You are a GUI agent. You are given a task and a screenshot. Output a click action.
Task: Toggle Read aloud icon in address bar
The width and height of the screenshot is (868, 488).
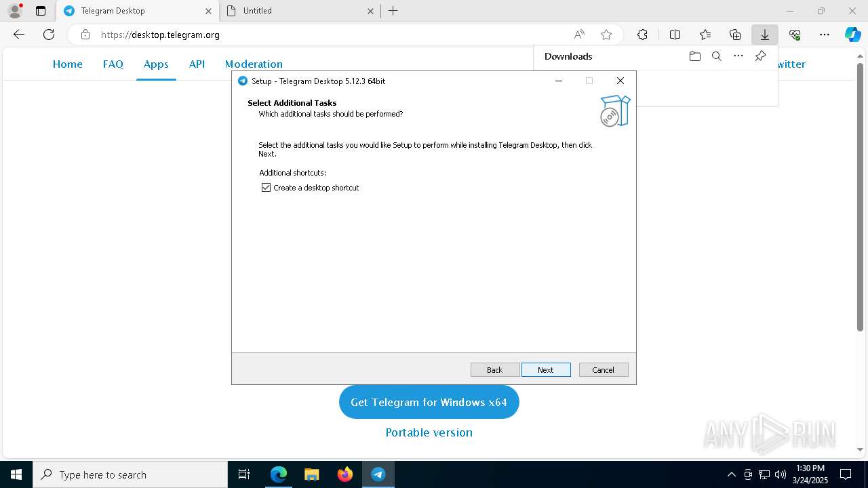coord(579,35)
